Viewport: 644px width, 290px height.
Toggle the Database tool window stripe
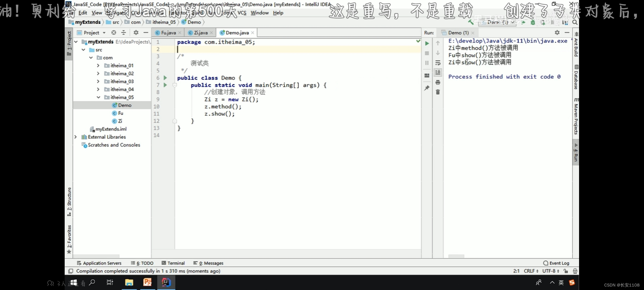click(576, 77)
